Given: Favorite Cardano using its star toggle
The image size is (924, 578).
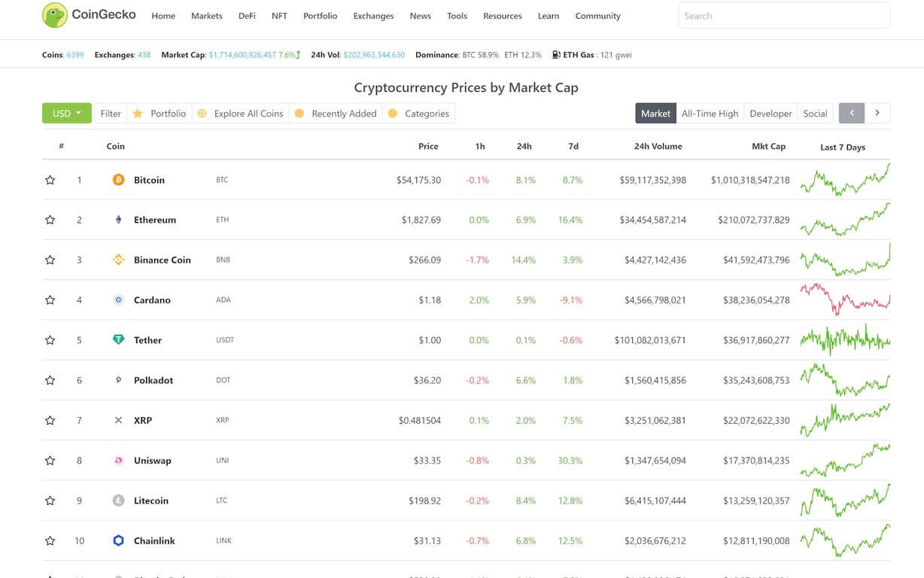Looking at the screenshot, I should tap(50, 300).
